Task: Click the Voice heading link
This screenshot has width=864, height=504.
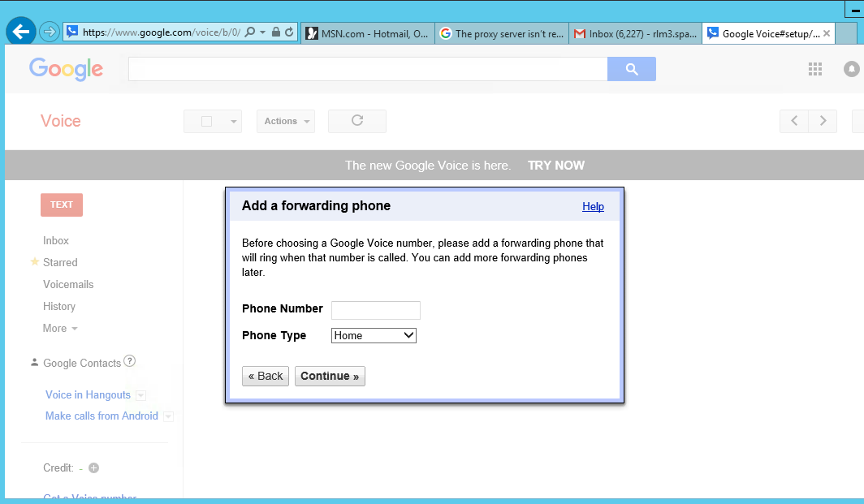Action: [61, 121]
